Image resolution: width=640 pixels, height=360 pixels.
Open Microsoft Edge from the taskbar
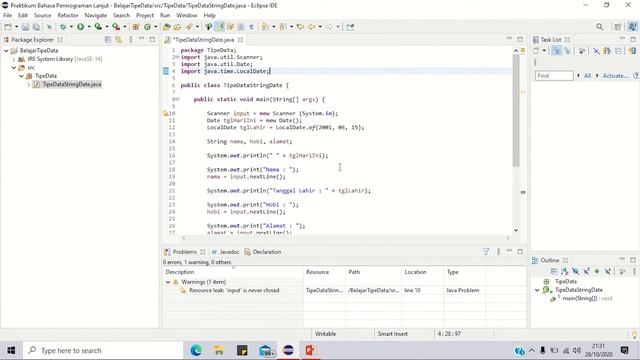tap(196, 351)
